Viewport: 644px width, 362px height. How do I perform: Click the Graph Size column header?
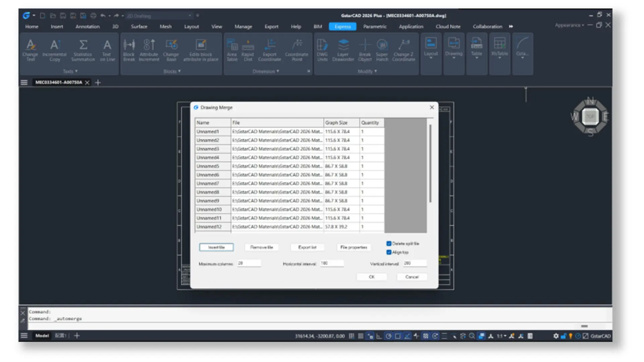341,123
